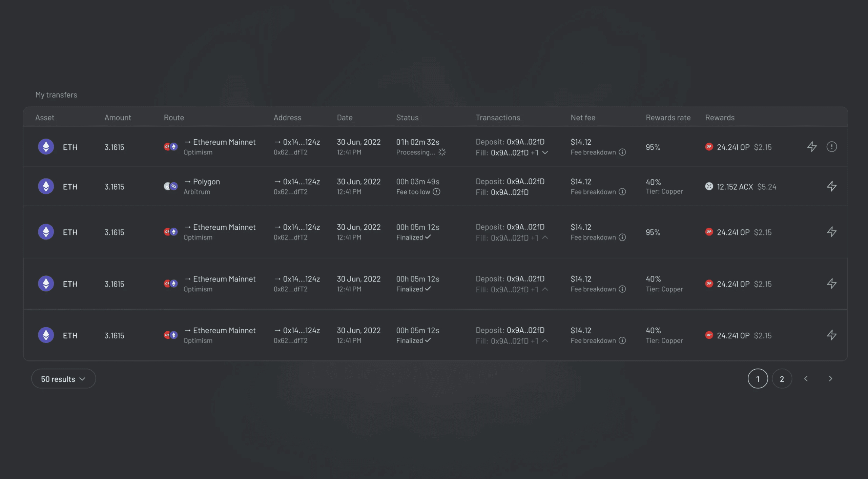
Task: Go to page 2
Action: click(x=782, y=378)
